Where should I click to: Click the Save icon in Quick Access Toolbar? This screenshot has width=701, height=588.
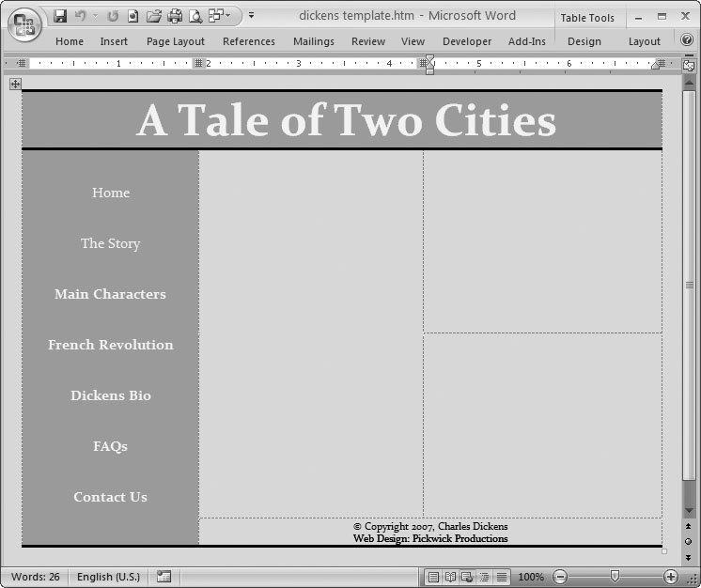[61, 16]
